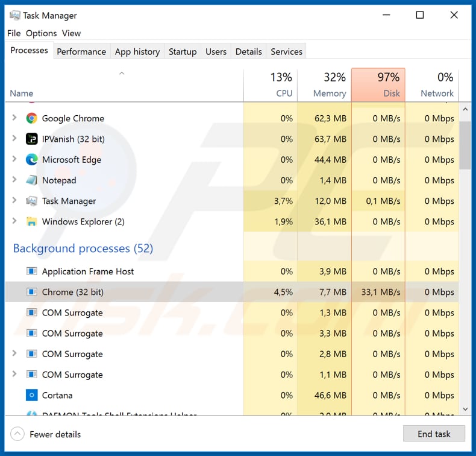Click the Cortana process icon
Screen dimensions: 476x456
pyautogui.click(x=32, y=395)
